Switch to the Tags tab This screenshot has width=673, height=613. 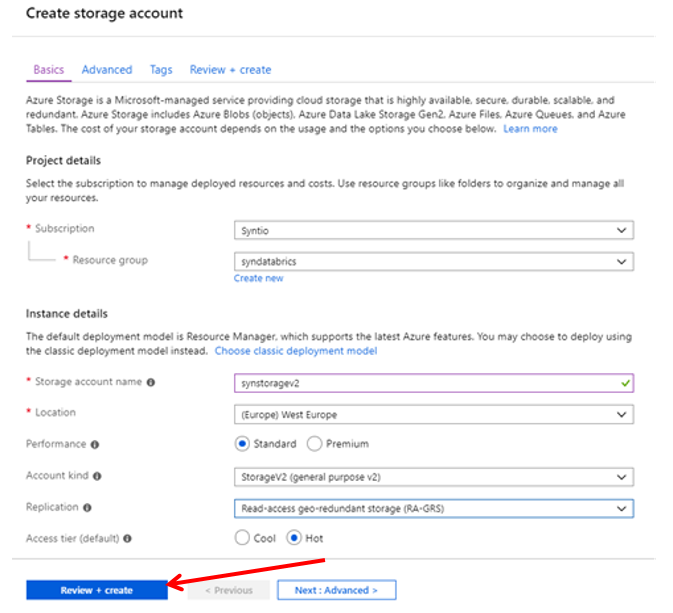(x=161, y=70)
